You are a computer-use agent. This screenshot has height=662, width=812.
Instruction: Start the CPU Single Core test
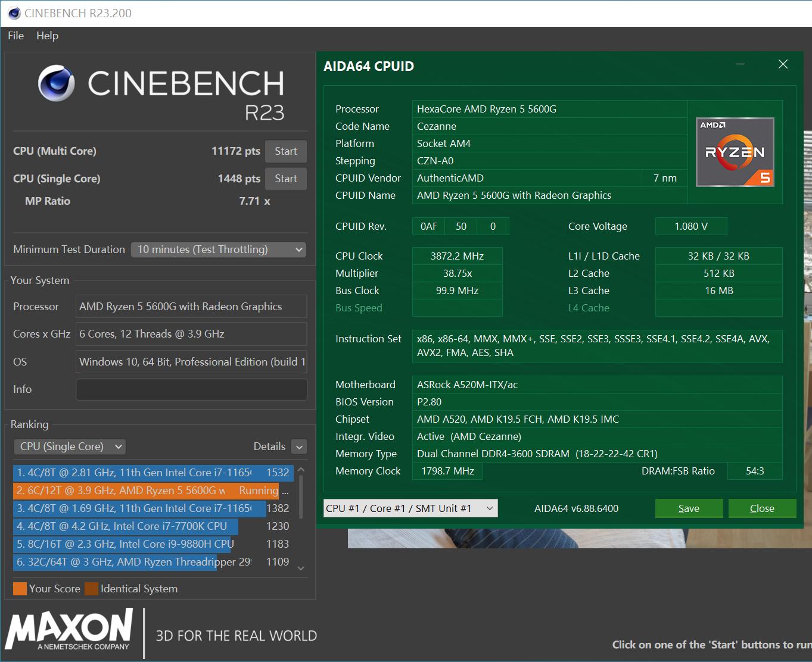286,179
